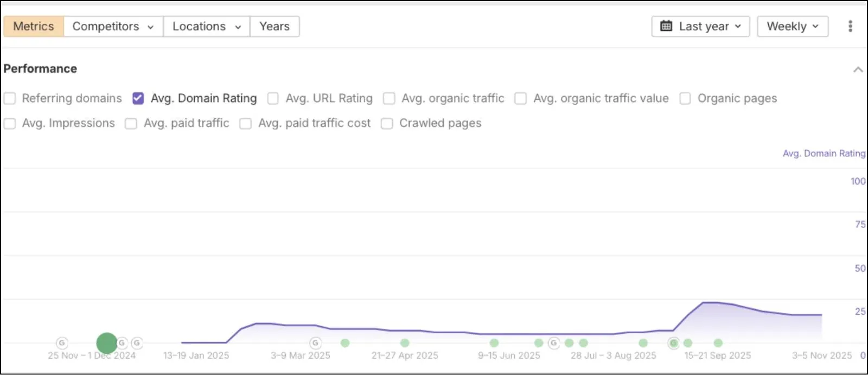Uncheck Avg. Domain Rating checkbox
The image size is (868, 375).
(138, 98)
